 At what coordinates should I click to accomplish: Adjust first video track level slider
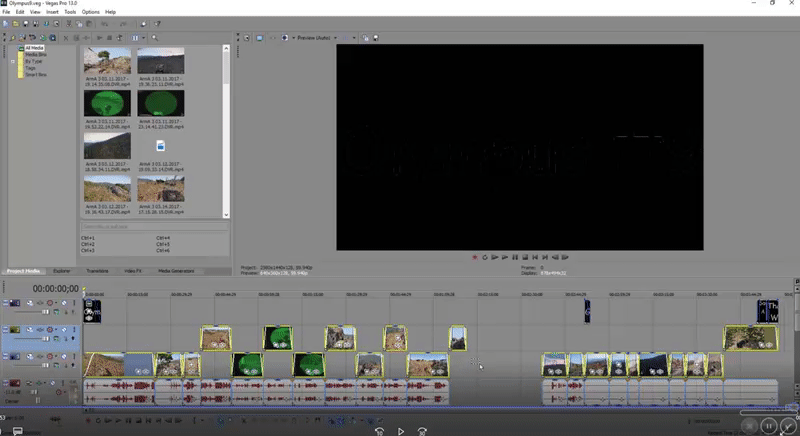click(x=46, y=312)
